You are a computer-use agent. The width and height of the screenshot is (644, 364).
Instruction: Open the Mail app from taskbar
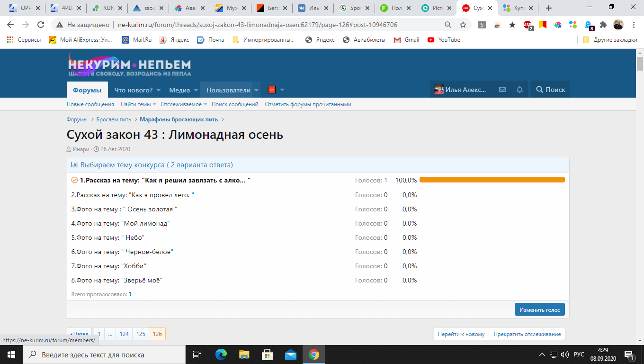pos(290,355)
